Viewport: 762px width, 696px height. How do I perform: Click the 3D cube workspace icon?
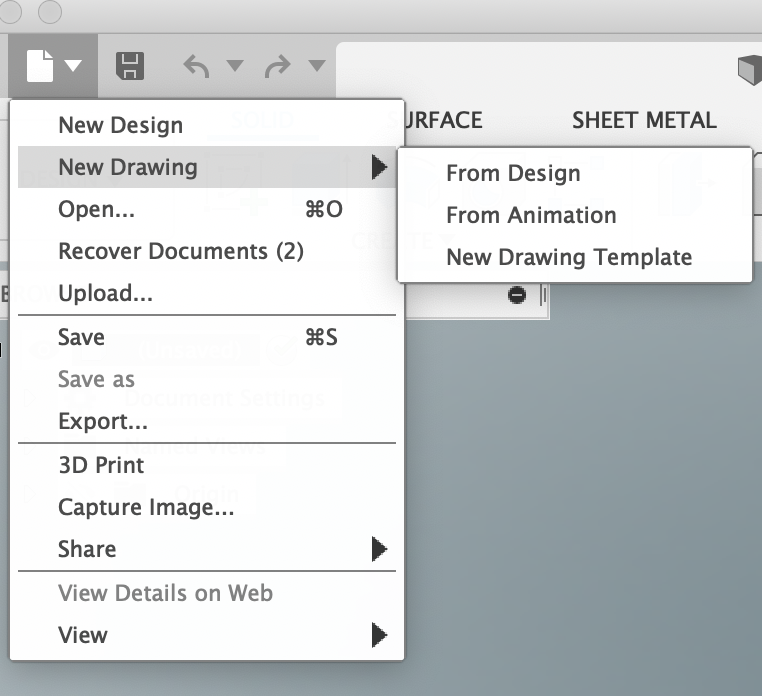[x=749, y=70]
